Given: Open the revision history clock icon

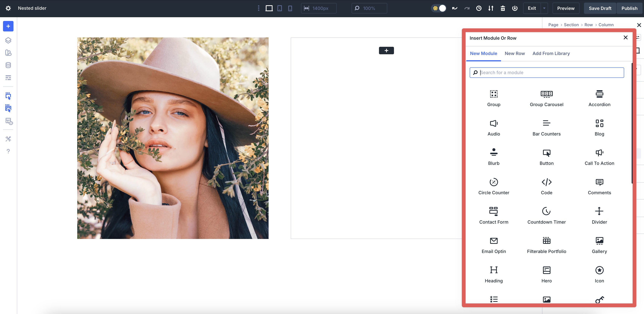Looking at the screenshot, I should [x=479, y=8].
